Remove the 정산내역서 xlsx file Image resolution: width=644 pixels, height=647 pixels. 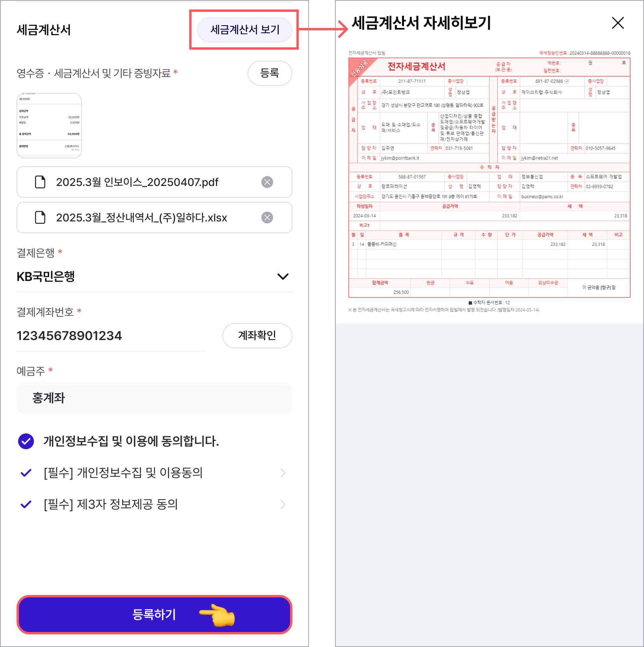(x=267, y=218)
